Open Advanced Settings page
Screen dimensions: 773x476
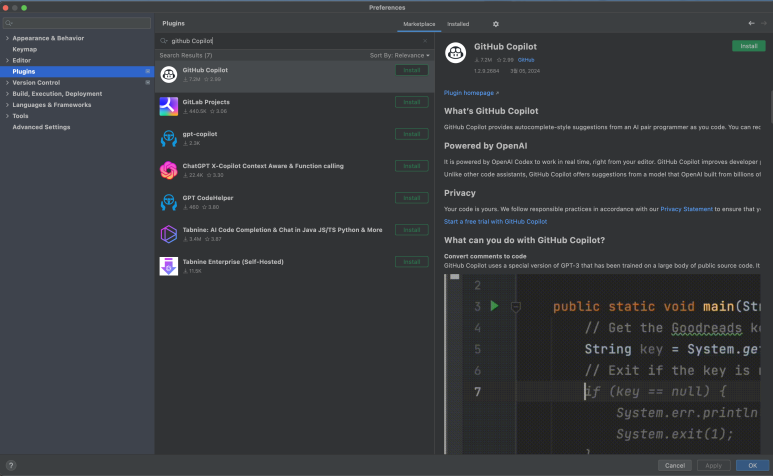pyautogui.click(x=41, y=127)
